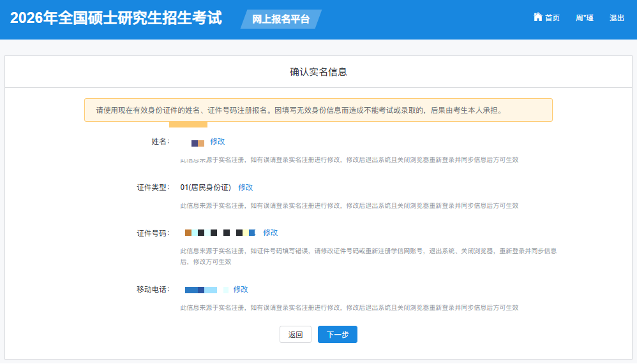Click 修改 next to 移动电话
Image resolution: width=637 pixels, height=364 pixels.
(241, 289)
